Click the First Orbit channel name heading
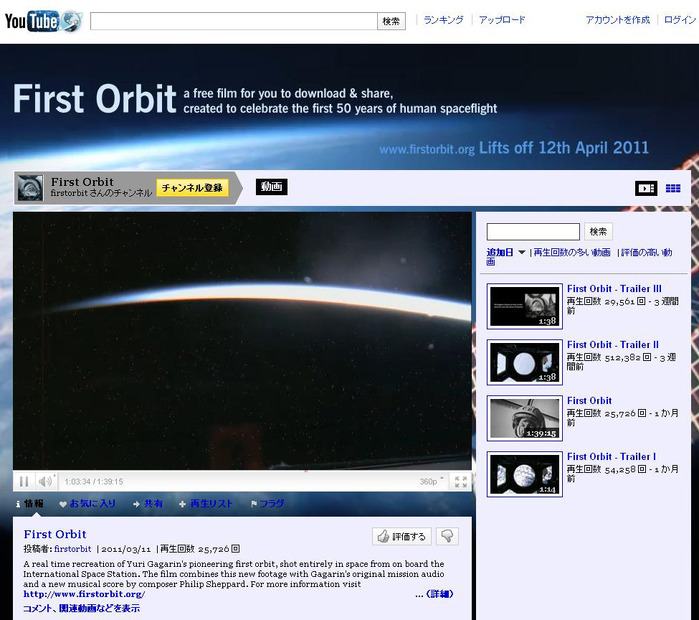The width and height of the screenshot is (699, 620). click(x=82, y=182)
